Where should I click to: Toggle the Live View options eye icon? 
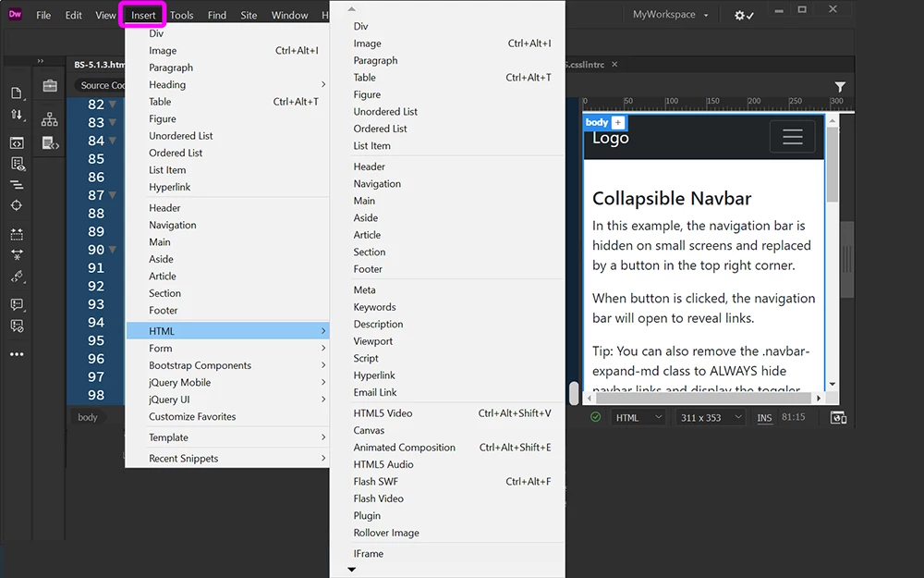click(17, 164)
